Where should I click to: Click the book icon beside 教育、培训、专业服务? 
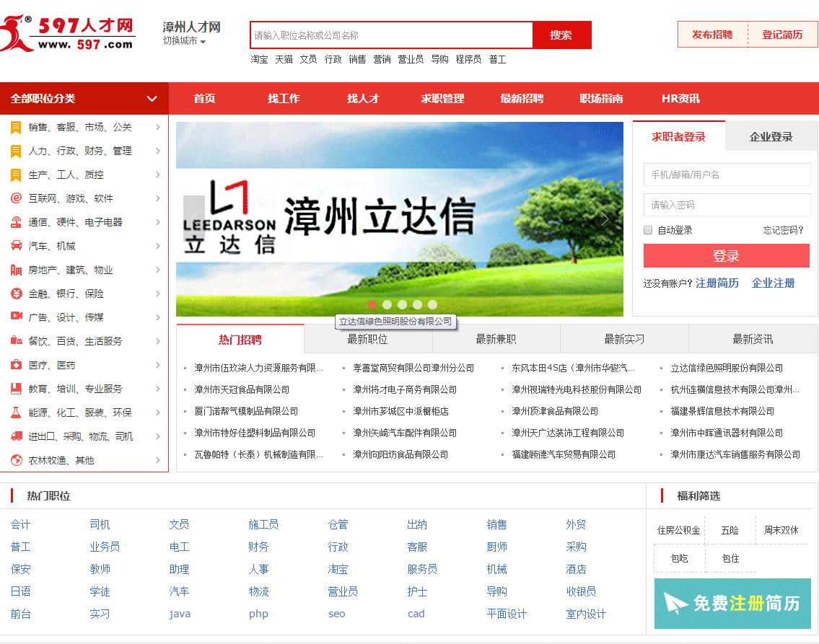click(x=16, y=388)
